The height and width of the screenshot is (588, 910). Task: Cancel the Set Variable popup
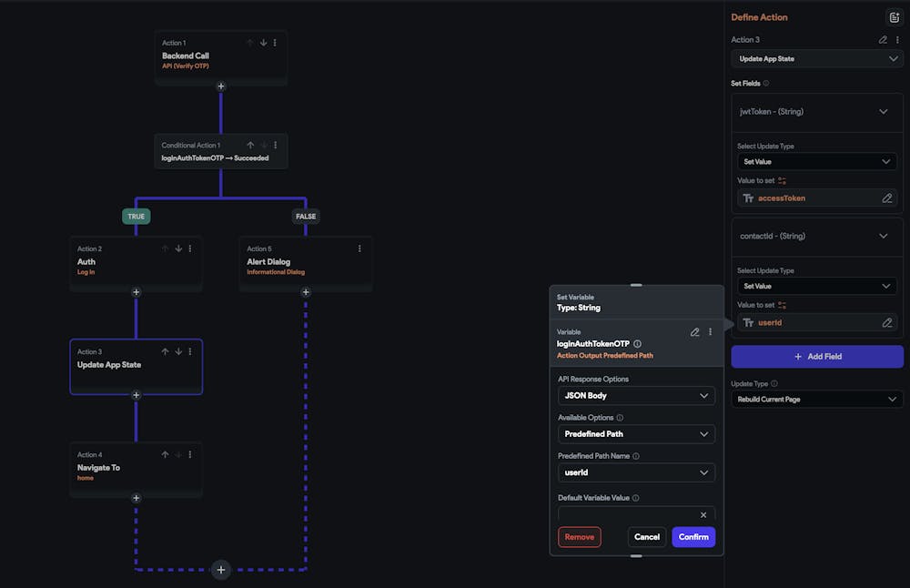pyautogui.click(x=646, y=537)
